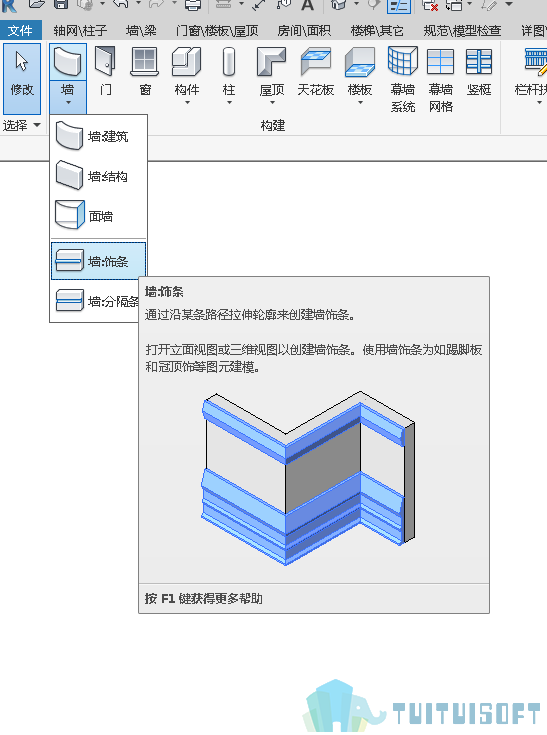Switch to the 楼梯\其它 ribbon tab

[x=377, y=30]
